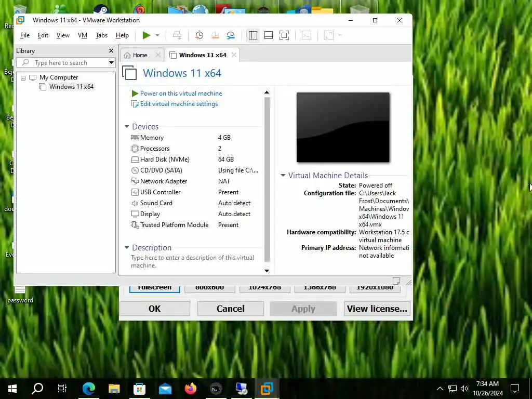Open the VM menu

tap(83, 35)
